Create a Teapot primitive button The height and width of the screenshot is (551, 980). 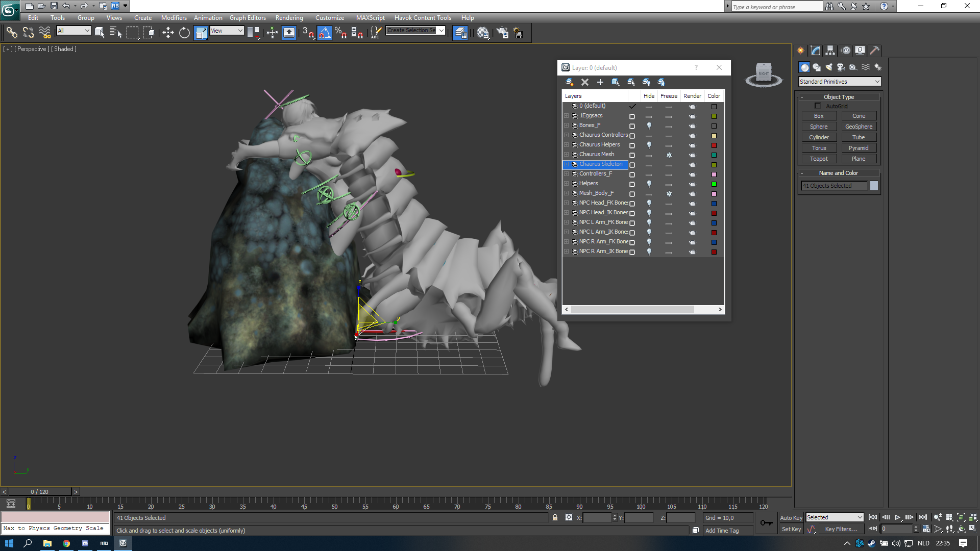pos(819,159)
